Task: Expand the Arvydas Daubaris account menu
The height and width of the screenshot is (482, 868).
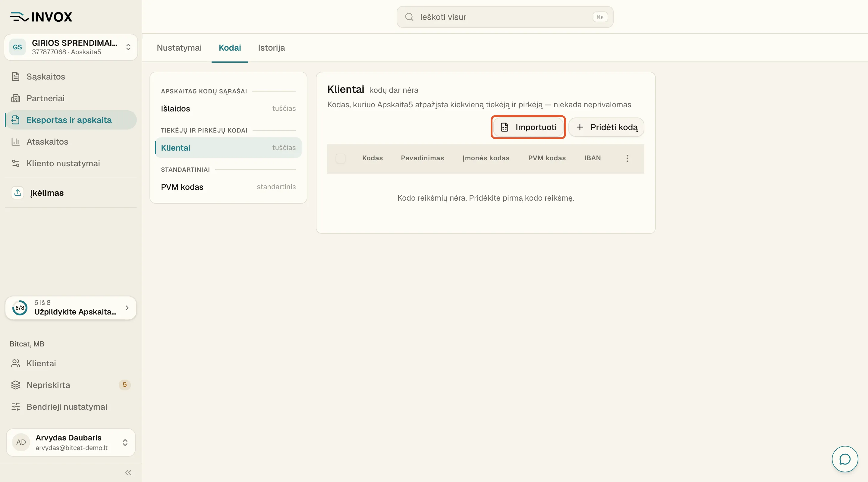Action: [x=71, y=442]
